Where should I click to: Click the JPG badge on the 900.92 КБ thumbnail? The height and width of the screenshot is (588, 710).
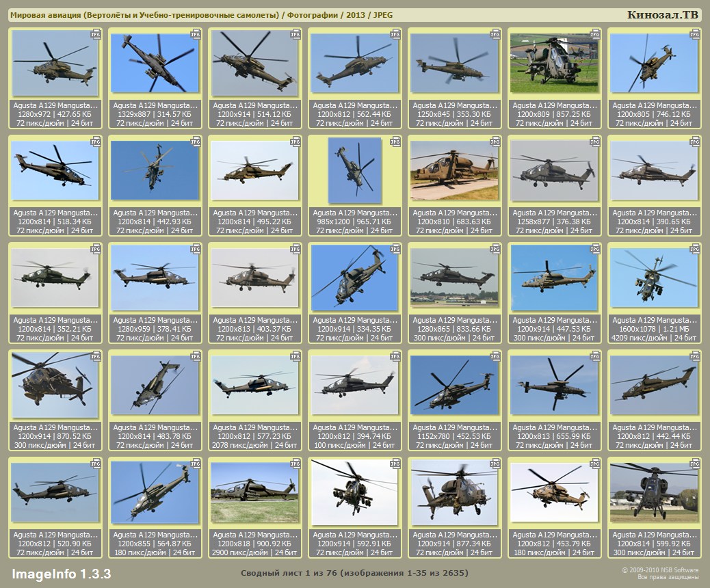pos(295,464)
